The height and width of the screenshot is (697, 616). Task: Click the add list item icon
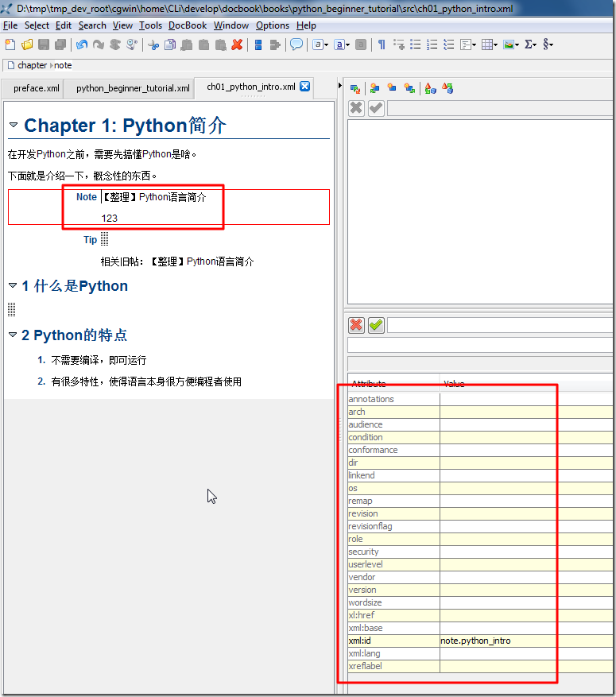[x=399, y=45]
